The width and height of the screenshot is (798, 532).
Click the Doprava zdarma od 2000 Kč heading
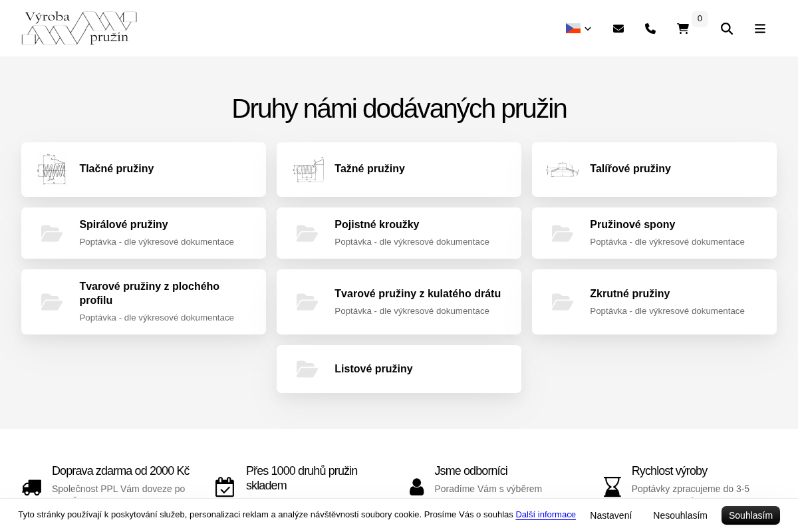tap(120, 471)
